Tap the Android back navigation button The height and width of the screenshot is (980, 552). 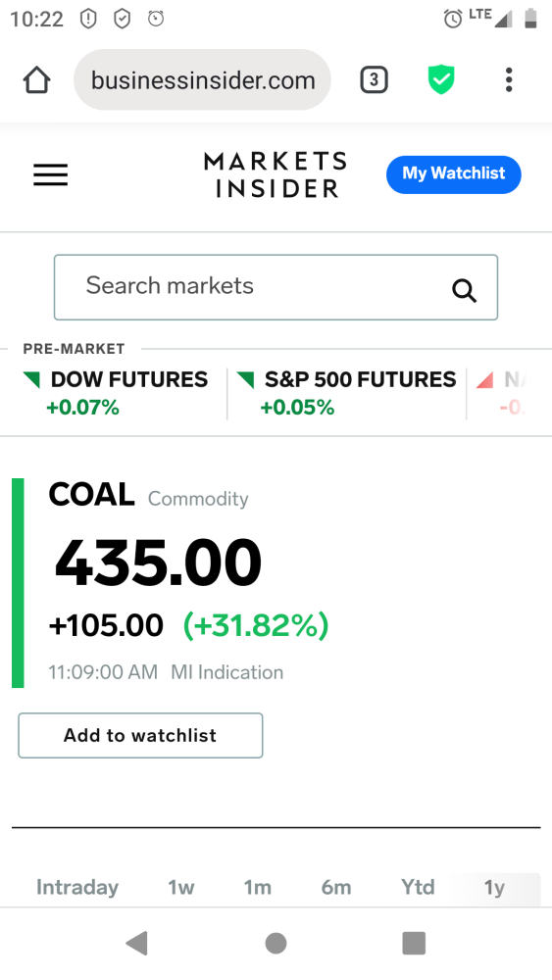point(137,943)
